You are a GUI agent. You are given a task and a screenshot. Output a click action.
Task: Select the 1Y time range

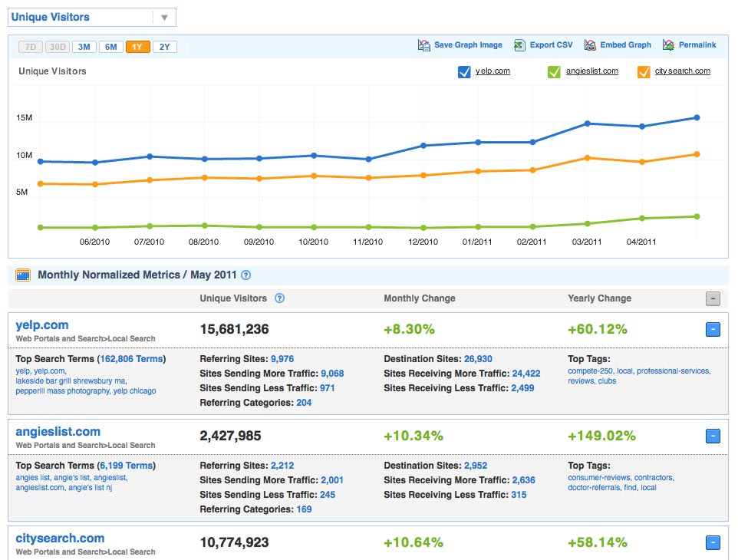point(138,47)
